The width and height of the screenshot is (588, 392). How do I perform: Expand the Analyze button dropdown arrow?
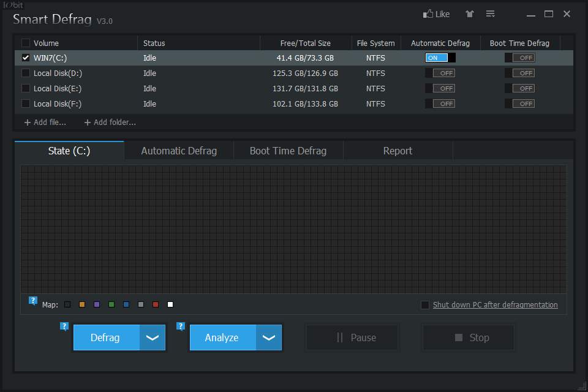(x=269, y=337)
